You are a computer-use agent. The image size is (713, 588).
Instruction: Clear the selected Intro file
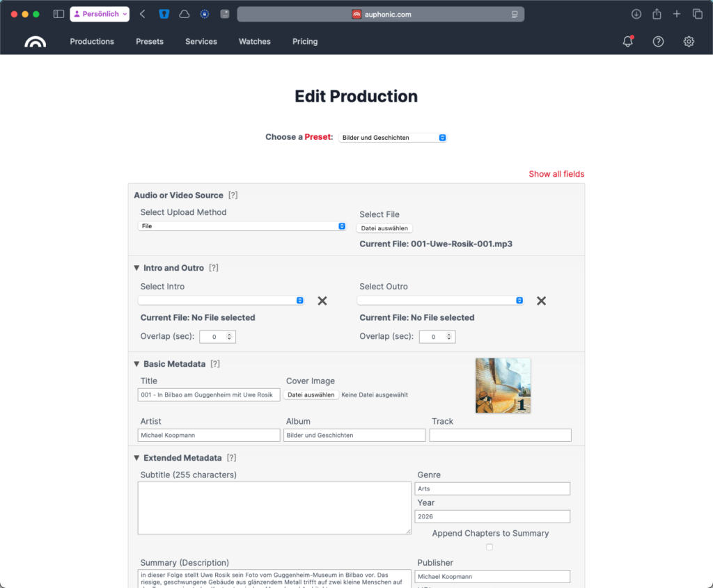[x=322, y=301]
